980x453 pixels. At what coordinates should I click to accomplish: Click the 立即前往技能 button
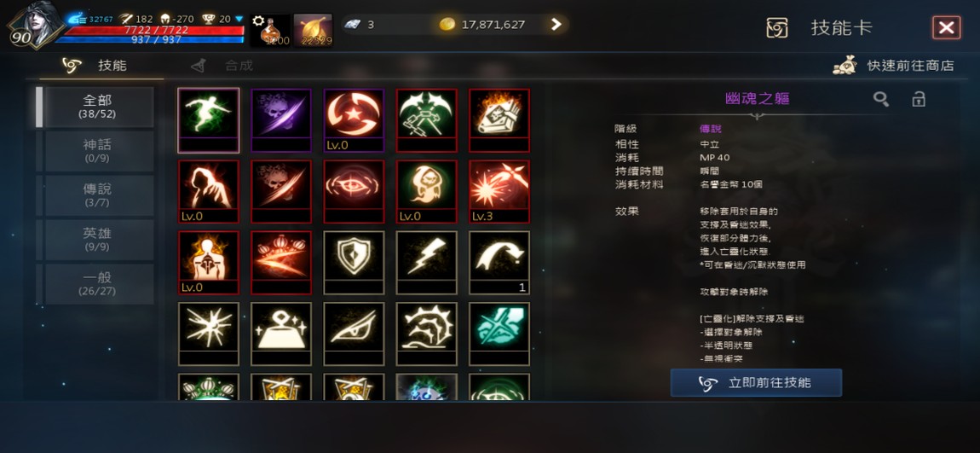(756, 383)
